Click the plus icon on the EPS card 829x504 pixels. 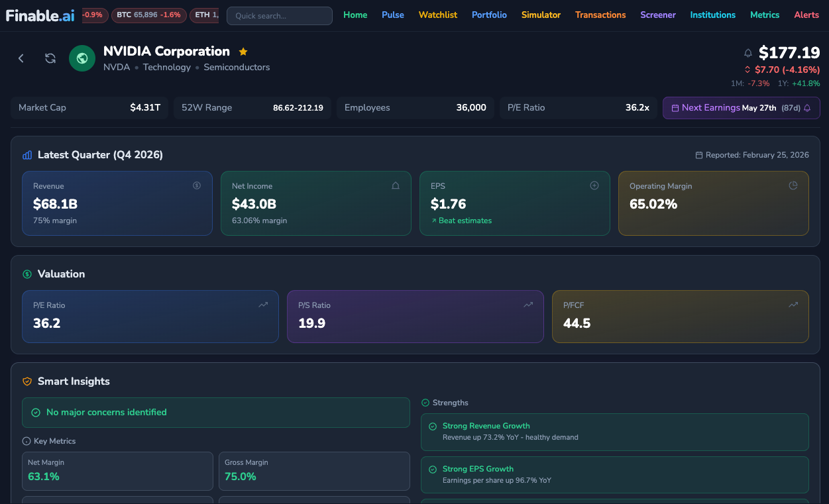(x=594, y=185)
